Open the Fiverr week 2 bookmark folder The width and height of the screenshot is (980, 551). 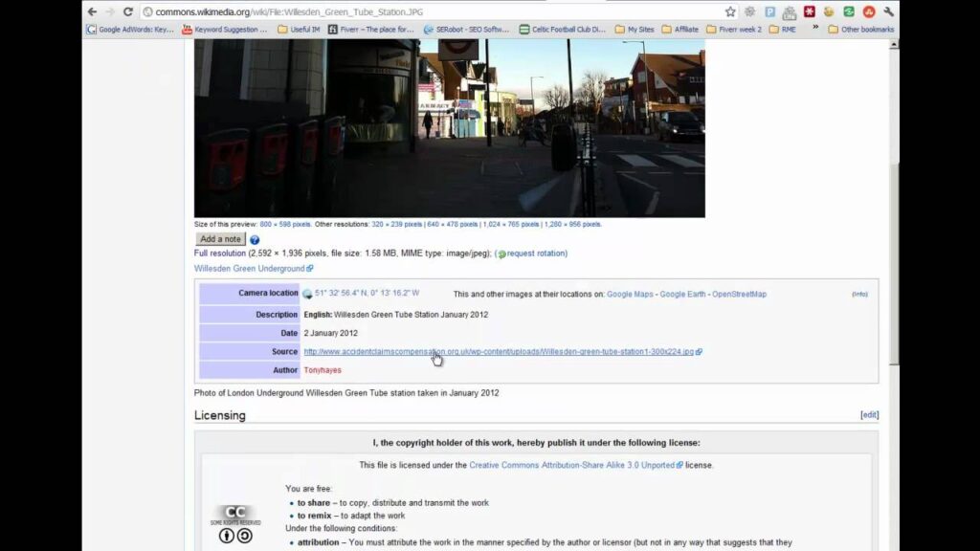click(734, 30)
